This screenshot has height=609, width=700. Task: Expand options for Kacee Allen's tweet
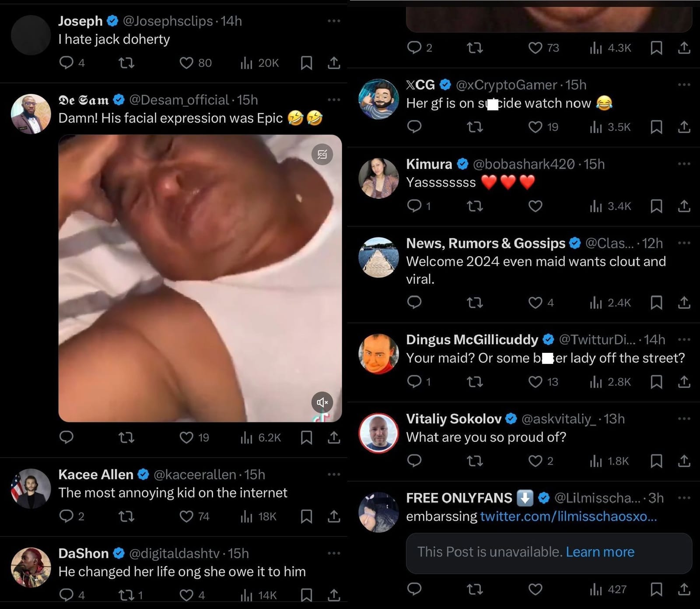[x=334, y=474]
